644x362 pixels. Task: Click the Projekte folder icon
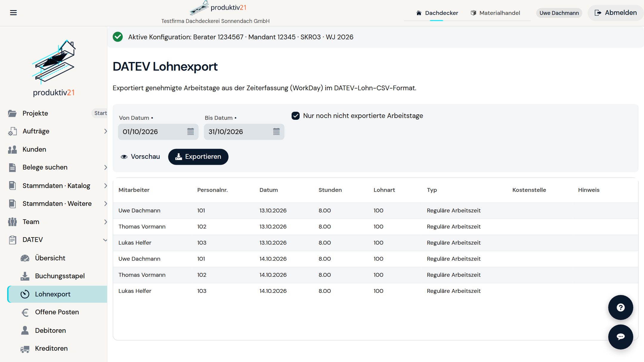coord(12,113)
